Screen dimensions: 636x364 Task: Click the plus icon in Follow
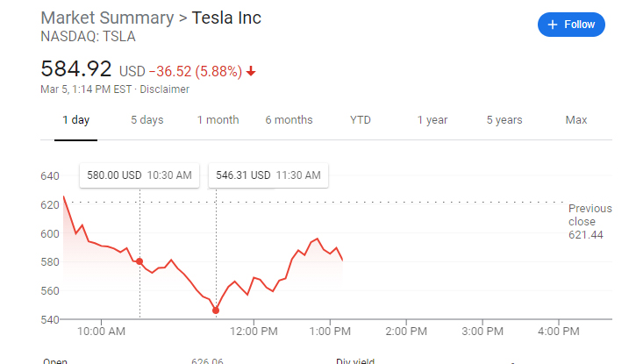553,25
